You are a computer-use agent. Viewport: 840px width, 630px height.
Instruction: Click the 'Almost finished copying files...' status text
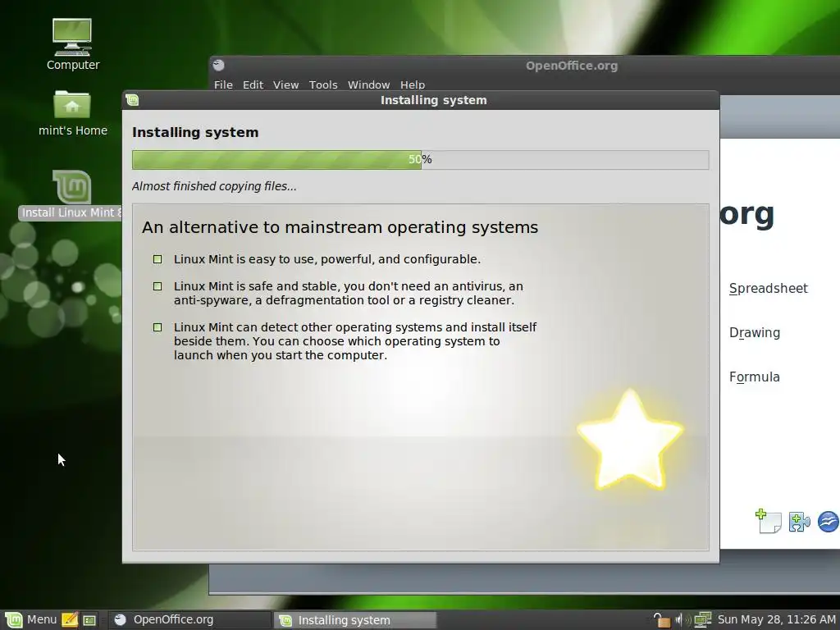pyautogui.click(x=214, y=186)
